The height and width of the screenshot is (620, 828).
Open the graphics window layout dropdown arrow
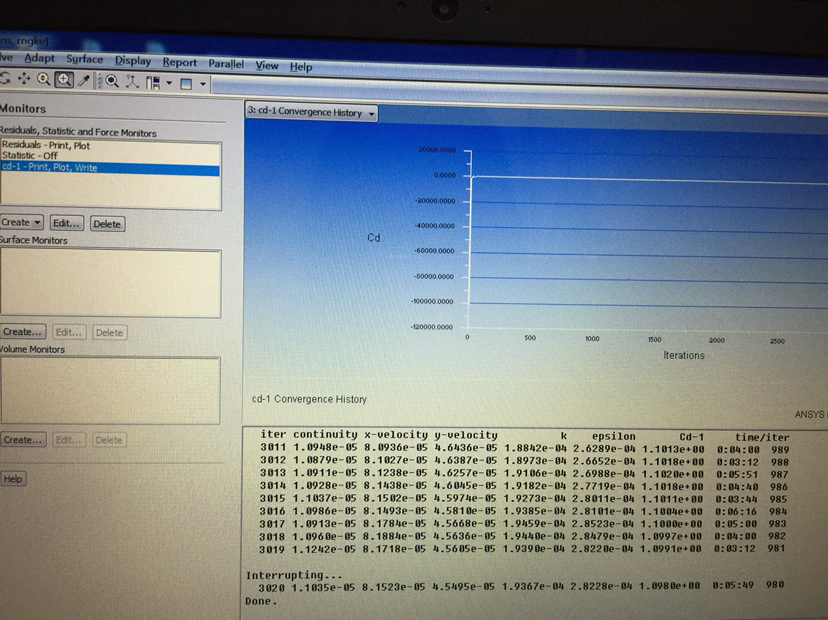[x=203, y=84]
